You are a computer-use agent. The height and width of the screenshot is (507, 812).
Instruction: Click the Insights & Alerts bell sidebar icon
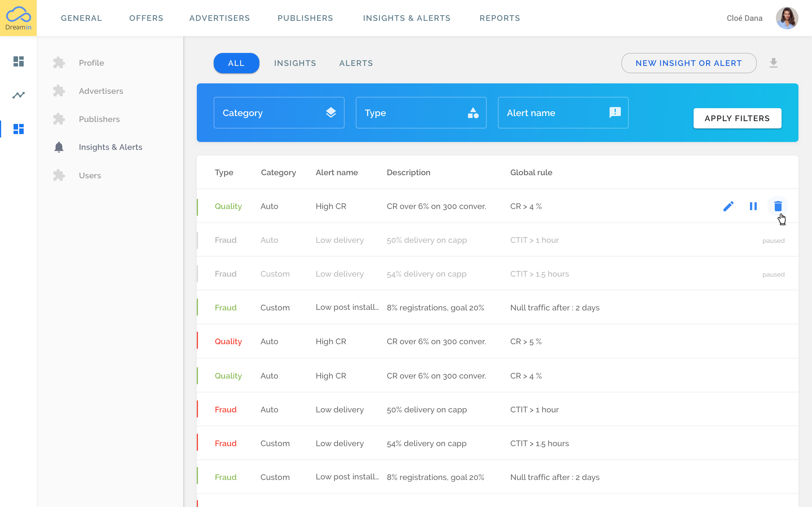(x=58, y=147)
